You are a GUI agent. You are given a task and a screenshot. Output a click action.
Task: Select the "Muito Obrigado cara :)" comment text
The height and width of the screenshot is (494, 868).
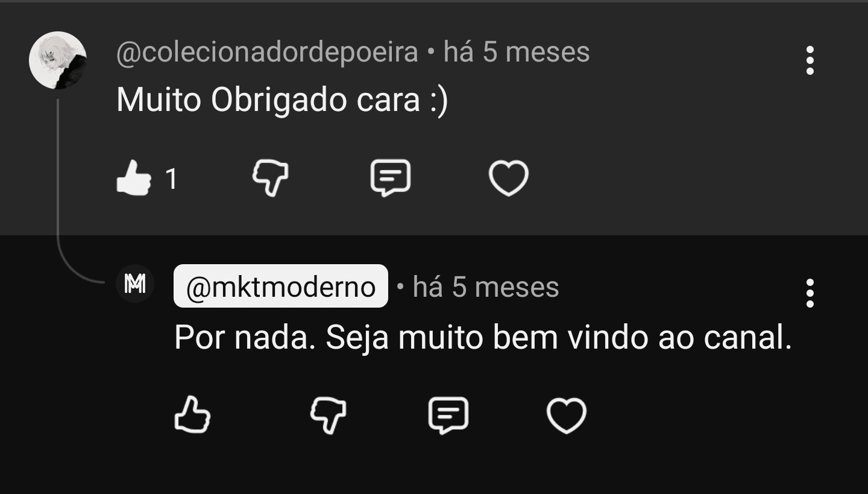click(282, 100)
